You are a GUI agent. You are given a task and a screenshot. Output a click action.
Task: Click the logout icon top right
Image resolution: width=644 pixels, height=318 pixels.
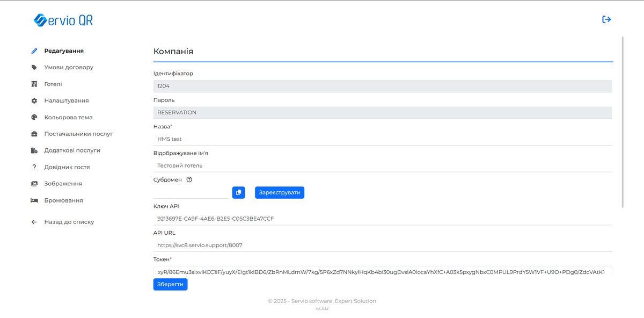[x=606, y=19]
